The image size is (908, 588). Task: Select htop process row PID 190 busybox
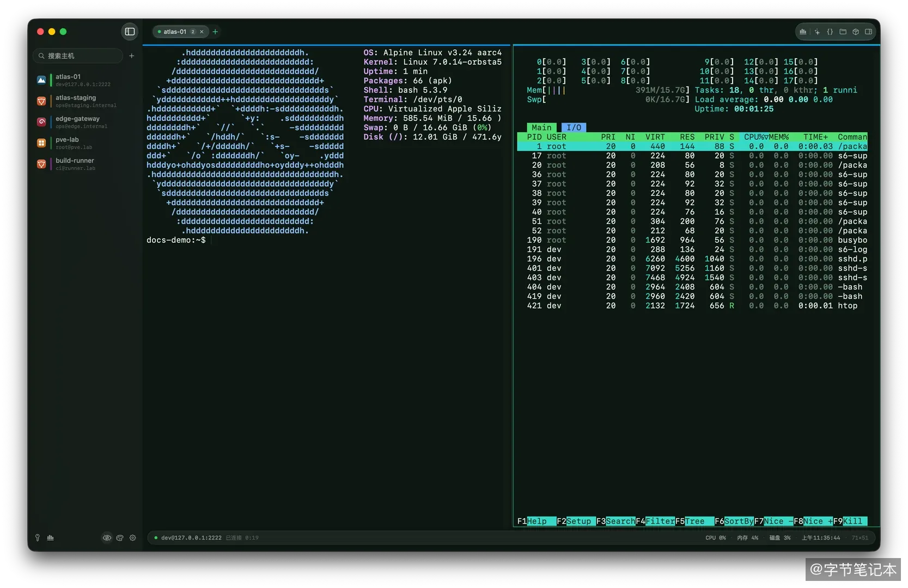[692, 240]
